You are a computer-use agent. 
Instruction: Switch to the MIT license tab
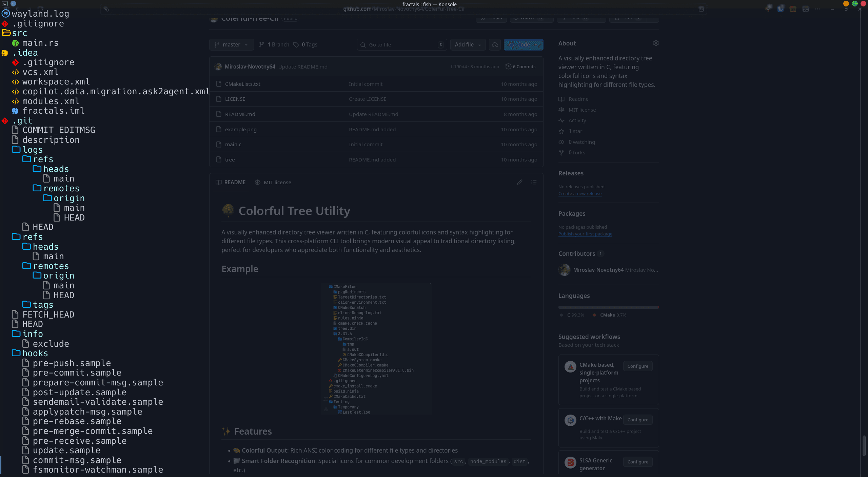273,182
